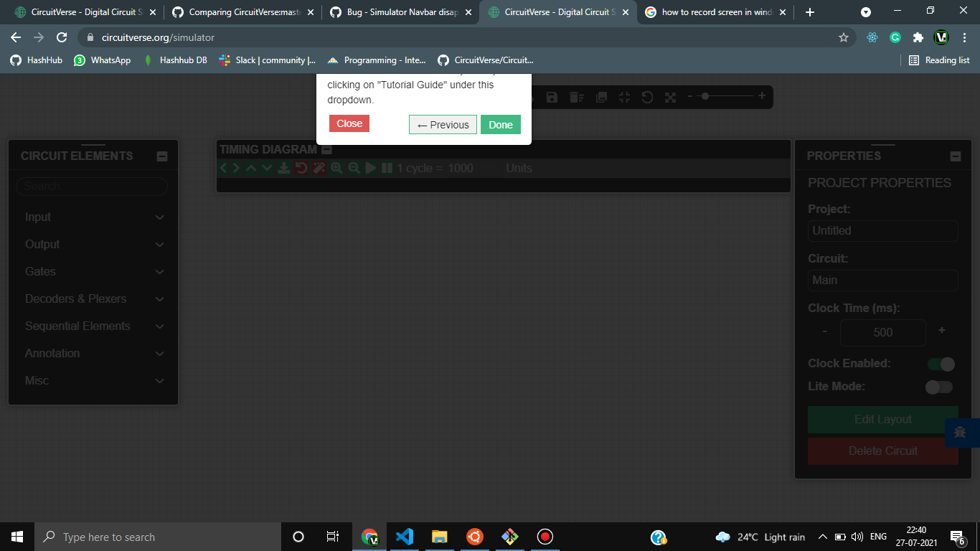The height and width of the screenshot is (551, 980).
Task: Minimize the Properties panel
Action: (955, 156)
